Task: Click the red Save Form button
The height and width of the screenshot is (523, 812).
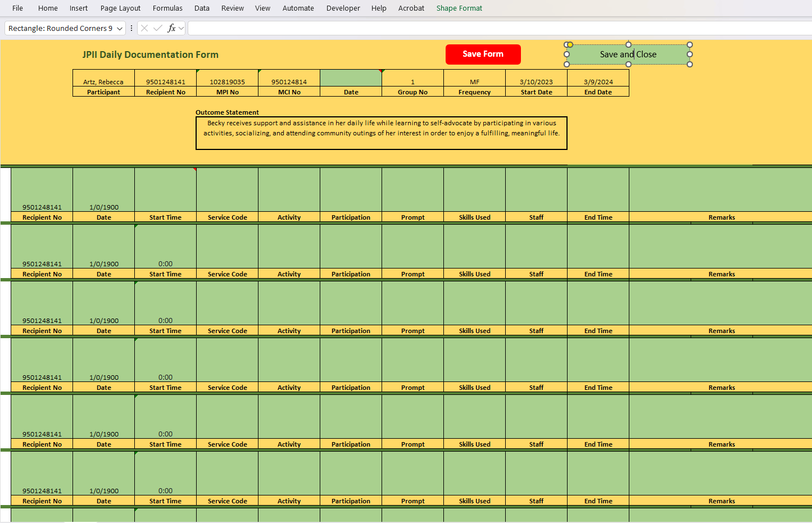Action: [483, 54]
